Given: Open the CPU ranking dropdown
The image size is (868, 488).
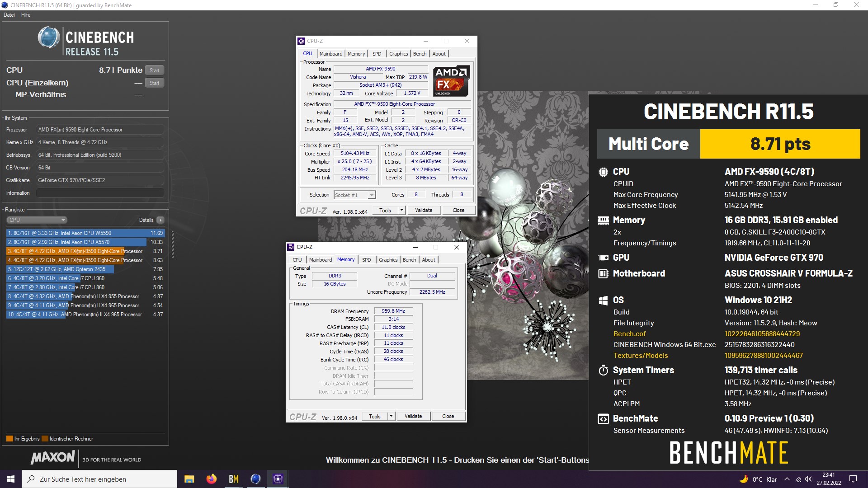Looking at the screenshot, I should click(x=37, y=220).
